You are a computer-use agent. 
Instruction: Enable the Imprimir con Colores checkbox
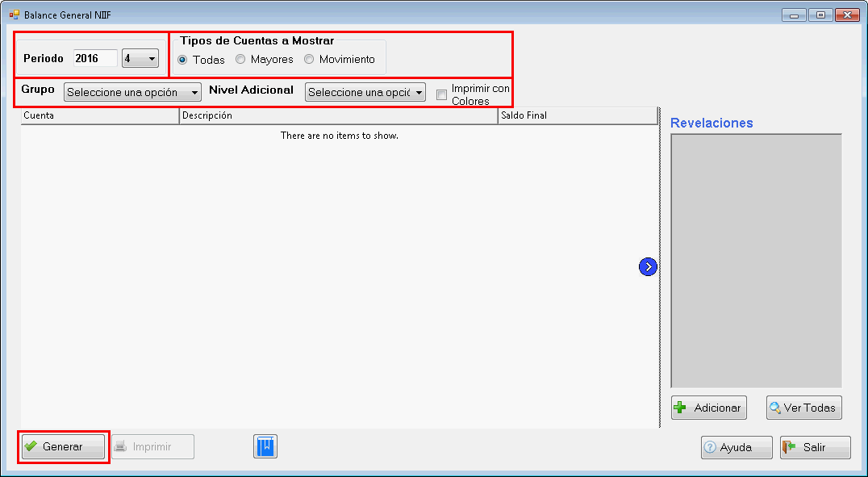(441, 95)
